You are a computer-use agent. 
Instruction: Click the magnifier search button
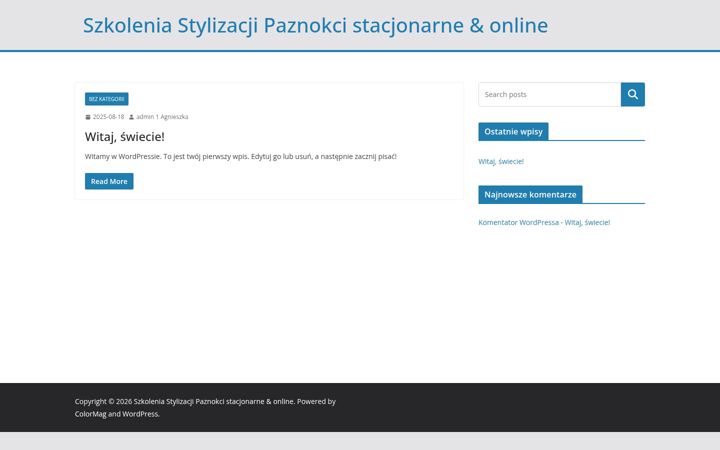coord(632,94)
